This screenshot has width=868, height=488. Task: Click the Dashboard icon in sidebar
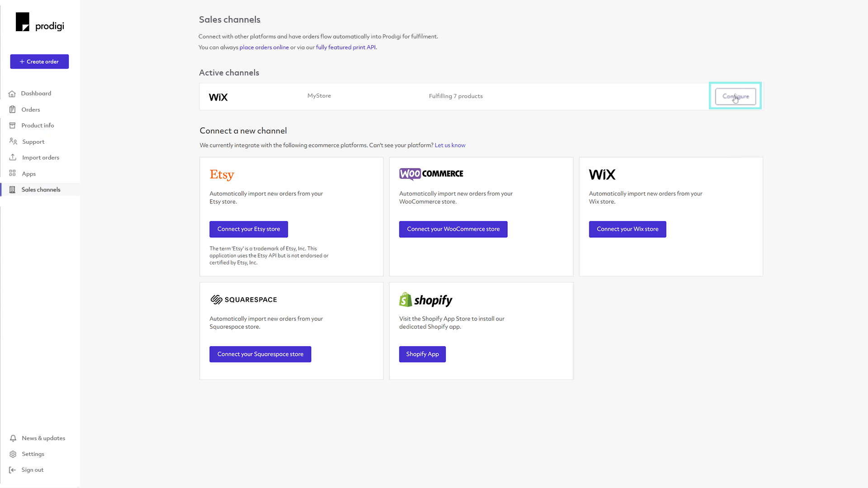(13, 93)
